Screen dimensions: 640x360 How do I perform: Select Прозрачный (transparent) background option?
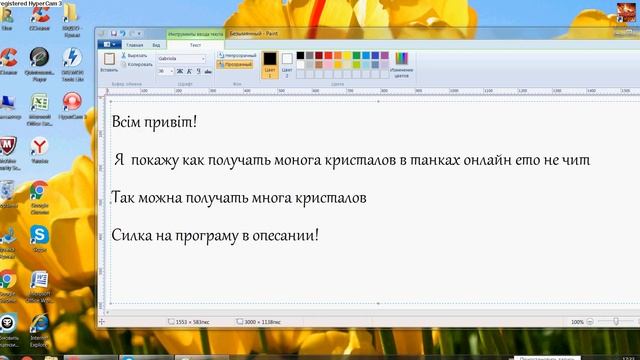point(235,64)
